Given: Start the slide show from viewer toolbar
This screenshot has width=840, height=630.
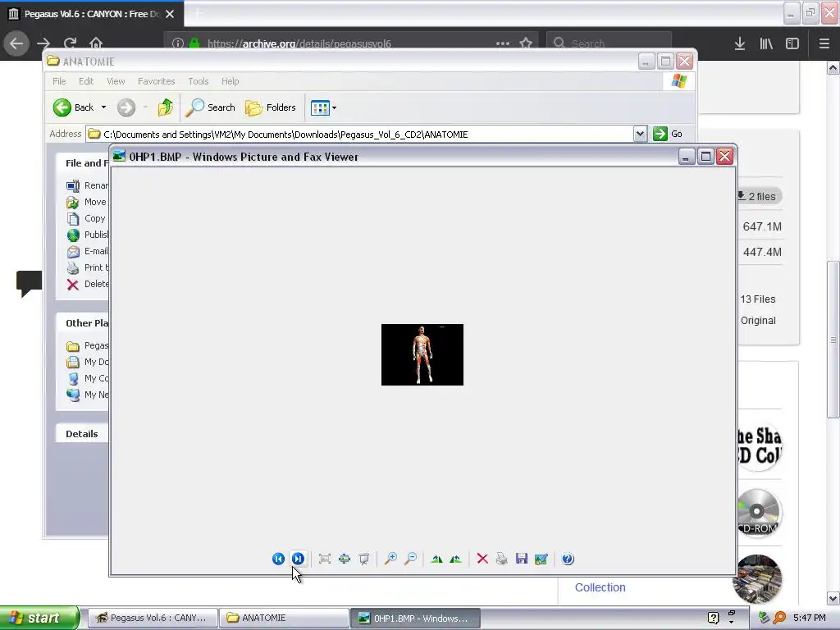Looking at the screenshot, I should click(363, 559).
